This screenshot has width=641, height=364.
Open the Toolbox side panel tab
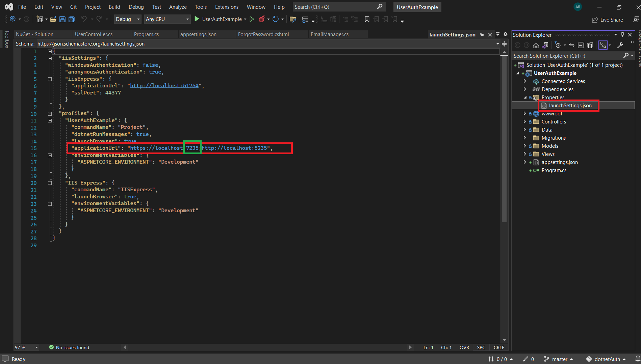[7, 39]
